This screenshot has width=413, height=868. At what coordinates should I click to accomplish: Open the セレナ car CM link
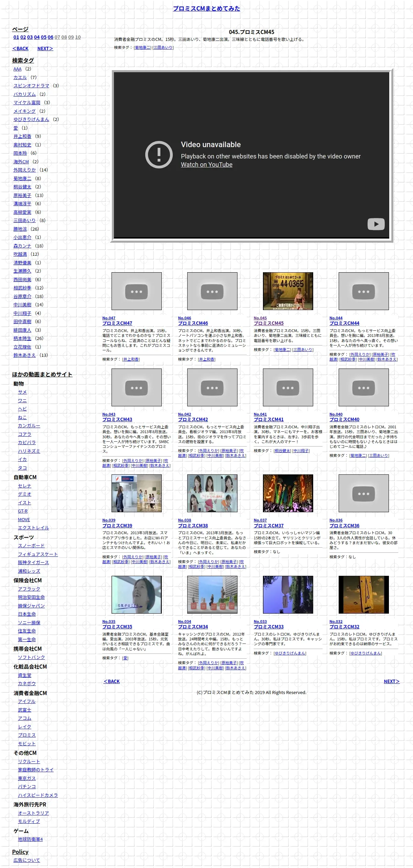[x=25, y=486]
